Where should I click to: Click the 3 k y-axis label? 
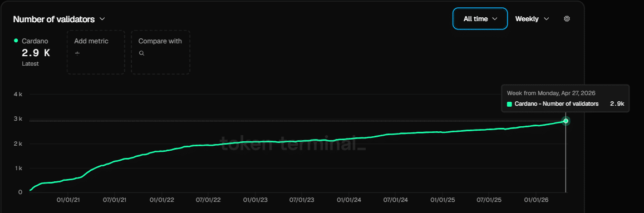18,119
